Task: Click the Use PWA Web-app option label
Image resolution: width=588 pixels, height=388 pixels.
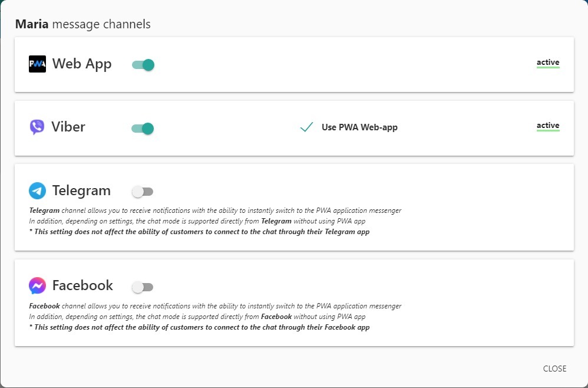Action: 359,127
